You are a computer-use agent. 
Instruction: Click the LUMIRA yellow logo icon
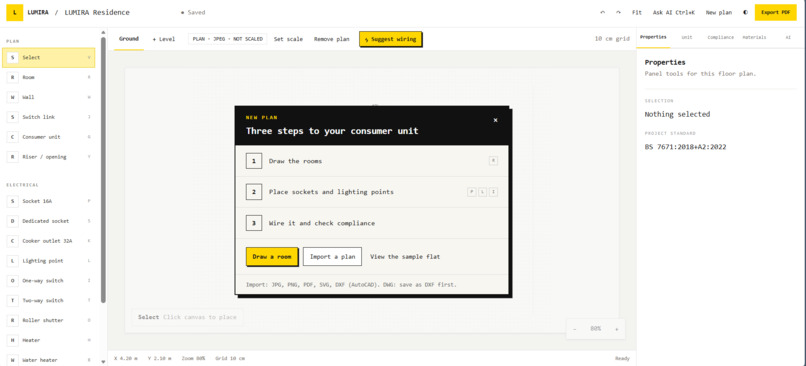tap(14, 13)
